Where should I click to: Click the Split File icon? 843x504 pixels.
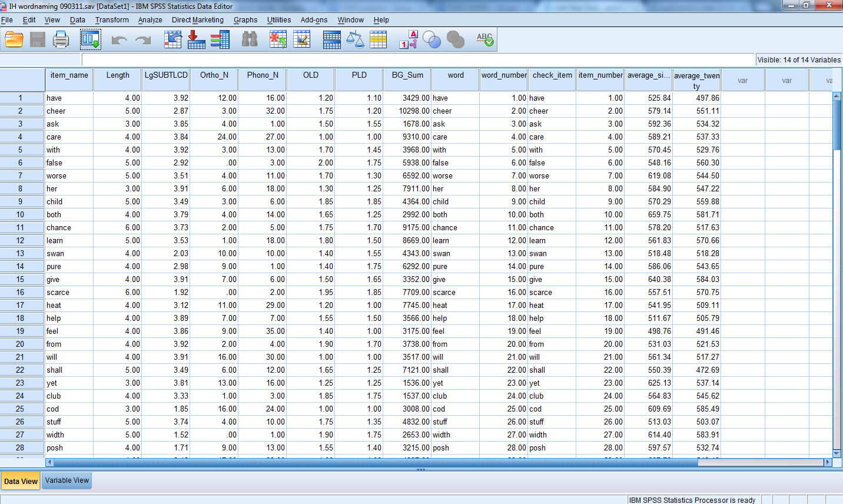[331, 40]
